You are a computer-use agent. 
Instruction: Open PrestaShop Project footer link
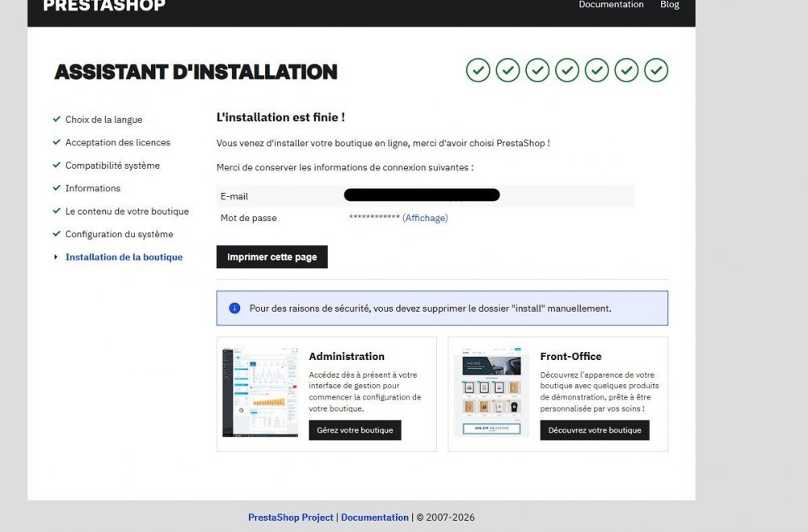pyautogui.click(x=291, y=517)
